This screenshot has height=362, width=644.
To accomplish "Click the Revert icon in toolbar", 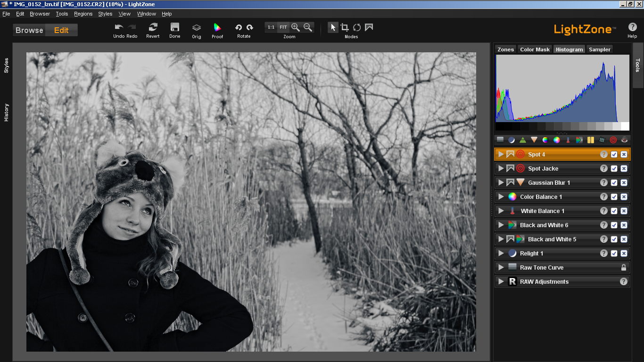I will click(x=153, y=27).
